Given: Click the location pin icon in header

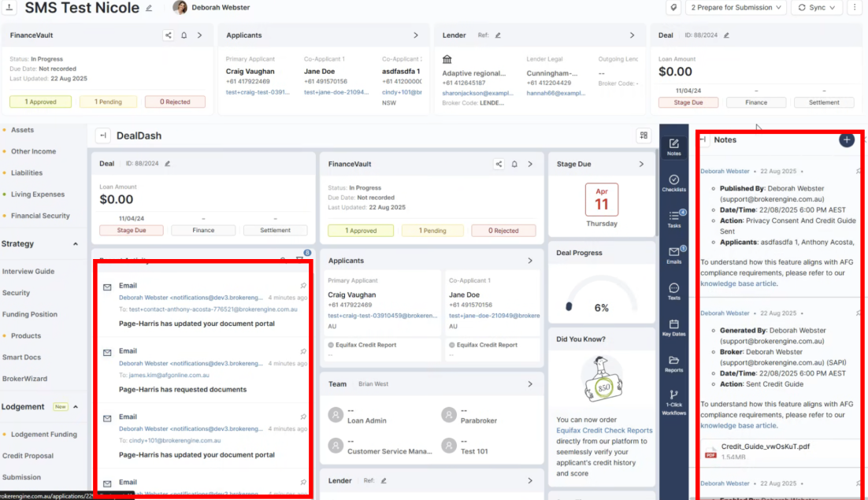Looking at the screenshot, I should 673,8.
